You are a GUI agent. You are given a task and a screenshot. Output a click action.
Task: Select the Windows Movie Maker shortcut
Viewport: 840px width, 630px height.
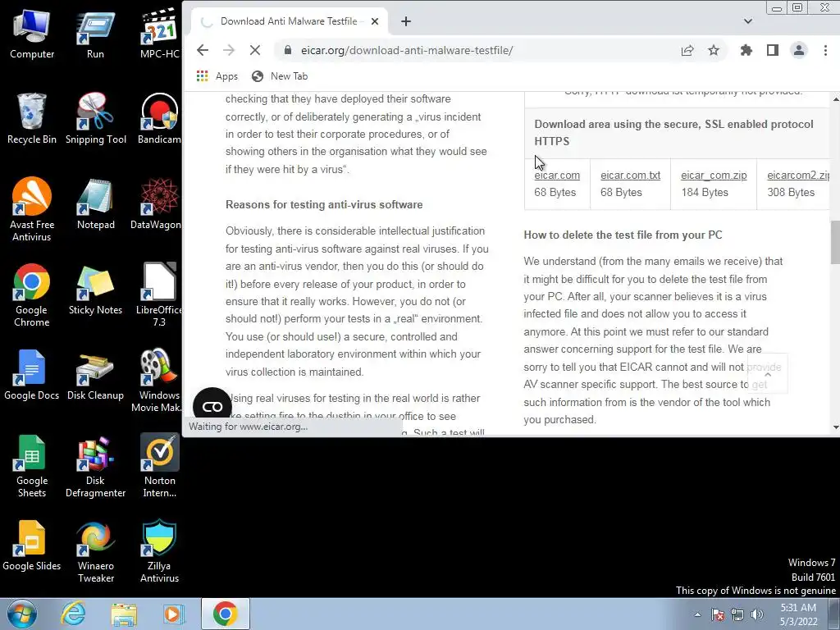click(x=156, y=381)
